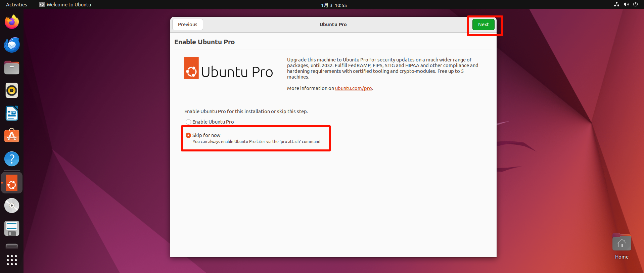Click the green Next button
Viewport: 644px width, 273px height.
483,25
